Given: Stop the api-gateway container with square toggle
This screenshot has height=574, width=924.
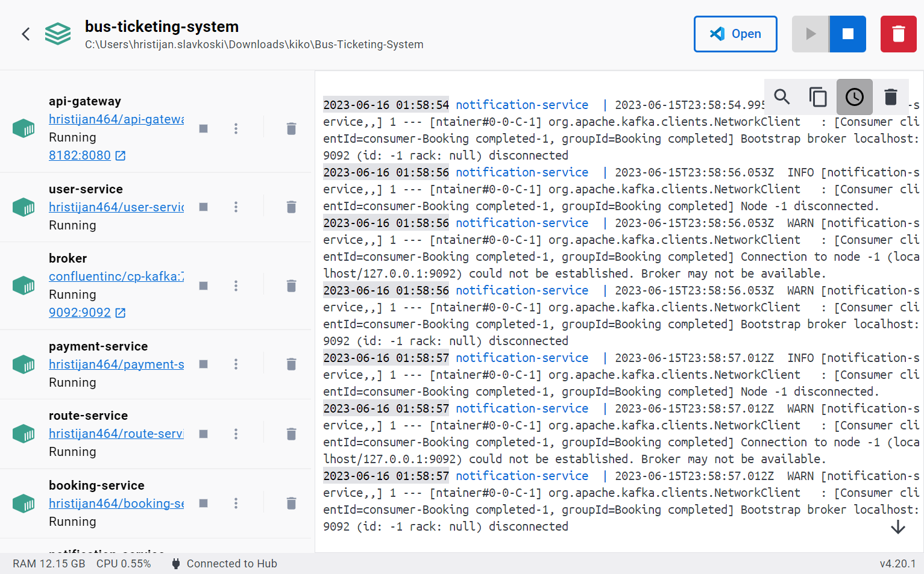Looking at the screenshot, I should pos(203,128).
